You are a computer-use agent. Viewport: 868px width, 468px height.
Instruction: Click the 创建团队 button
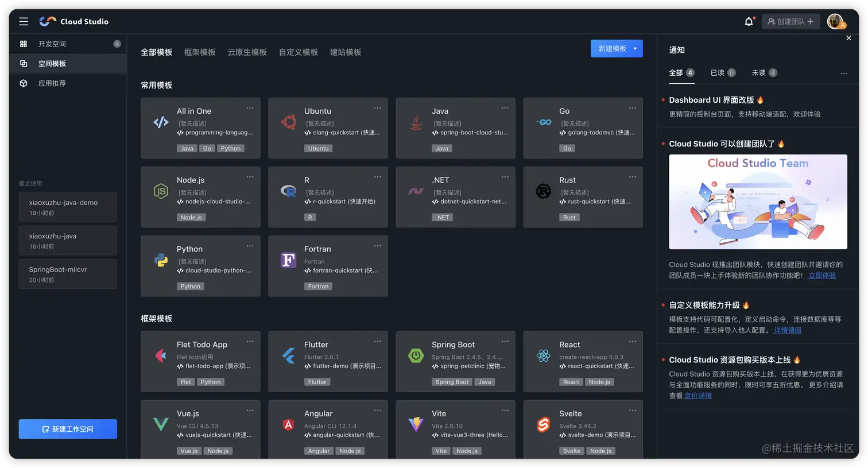coord(790,21)
